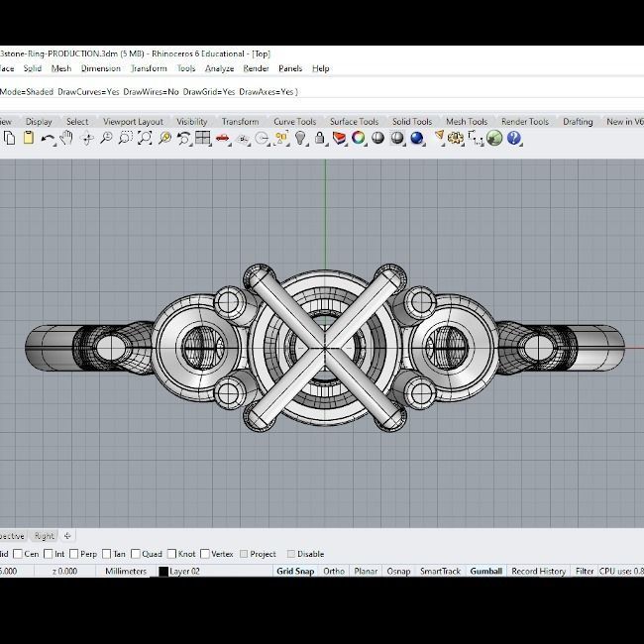Image resolution: width=644 pixels, height=644 pixels.
Task: Open the Mesh menu
Action: coord(61,68)
